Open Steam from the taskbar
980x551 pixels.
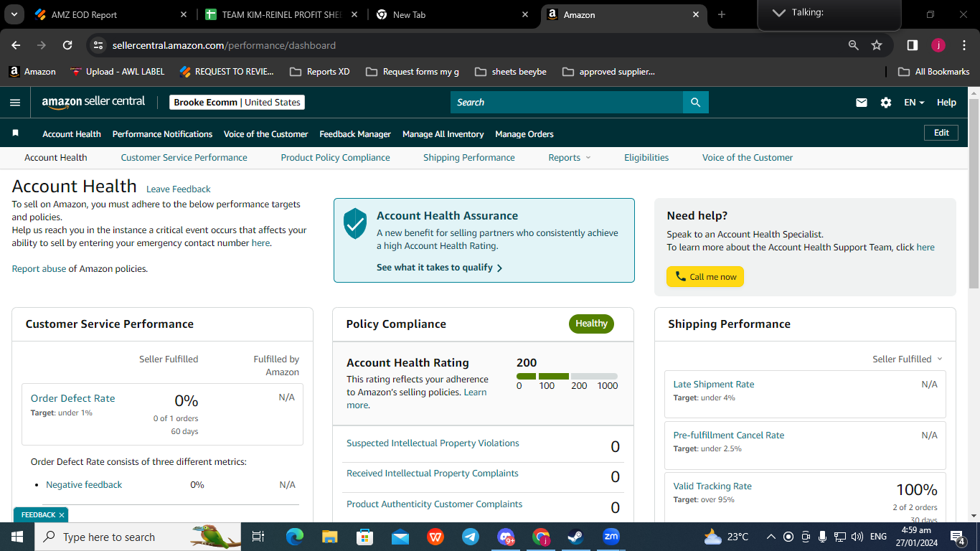[x=576, y=537]
